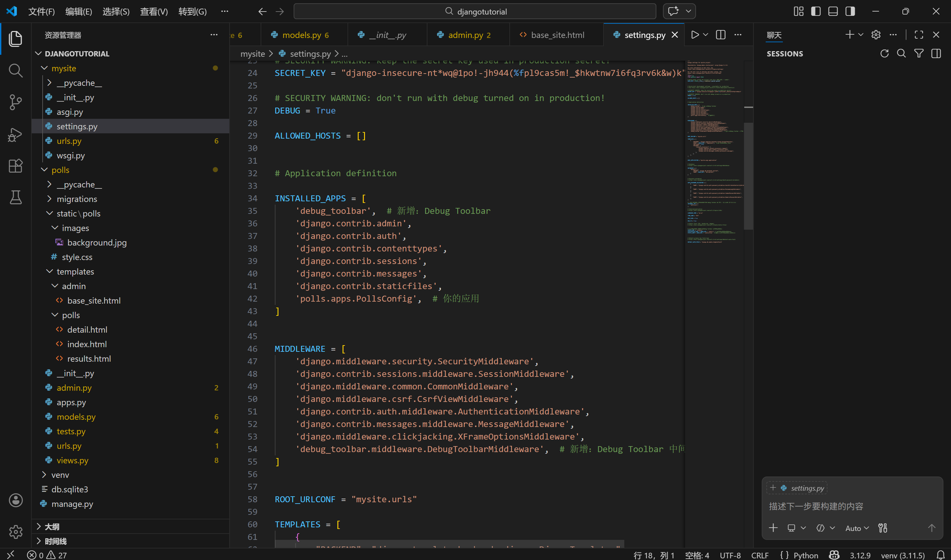Open manage.py in the explorer

(x=72, y=504)
